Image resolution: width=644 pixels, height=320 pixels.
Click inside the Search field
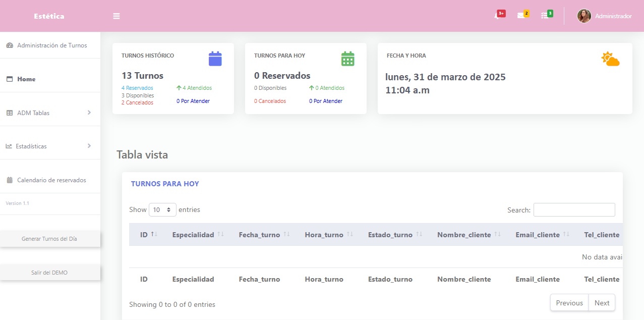[x=574, y=209]
